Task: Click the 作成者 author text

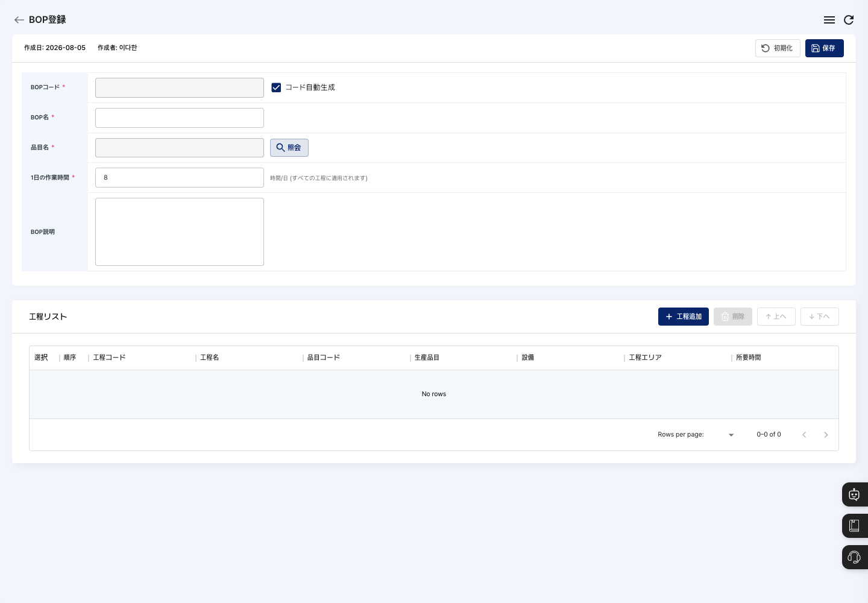Action: coord(118,48)
